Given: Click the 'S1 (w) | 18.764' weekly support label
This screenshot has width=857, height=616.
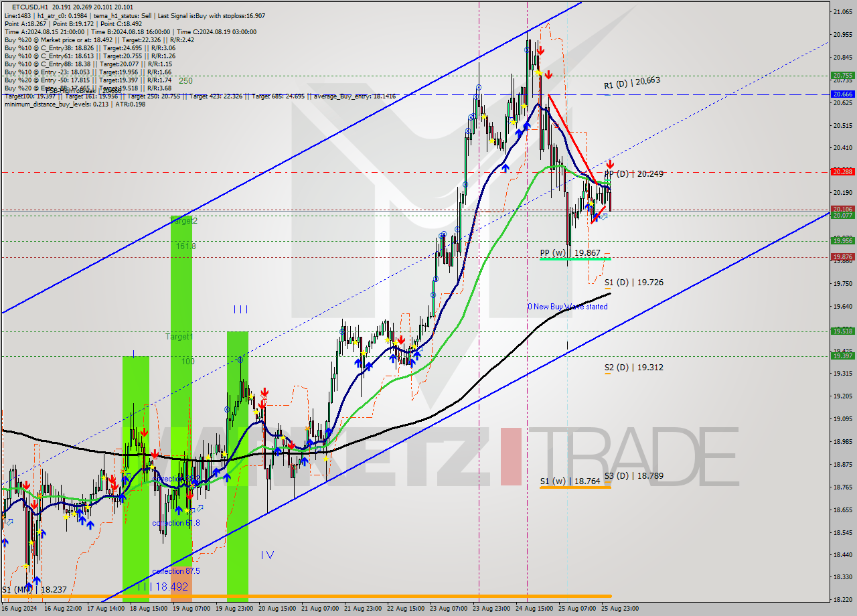Looking at the screenshot, I should [570, 481].
